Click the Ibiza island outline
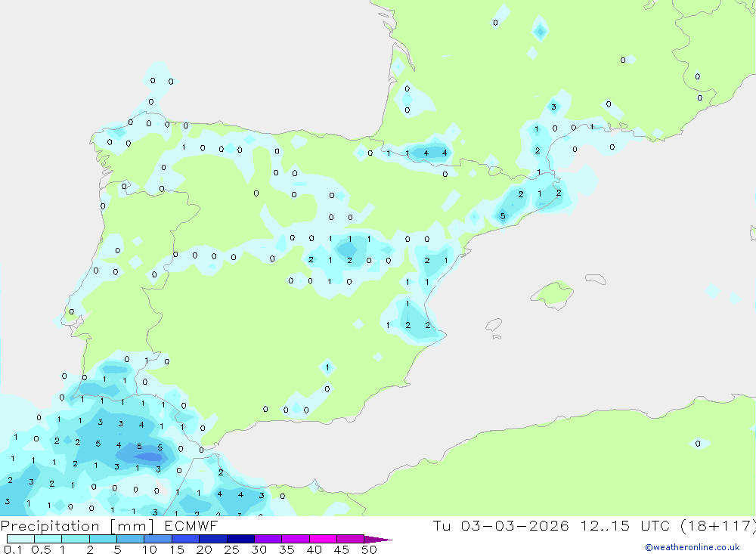This screenshot has height=554, width=756. pos(494,325)
